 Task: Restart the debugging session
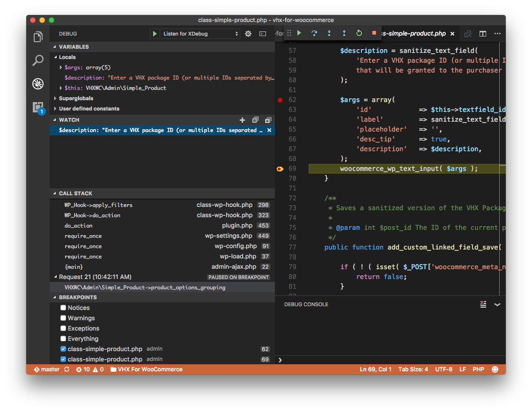[359, 33]
